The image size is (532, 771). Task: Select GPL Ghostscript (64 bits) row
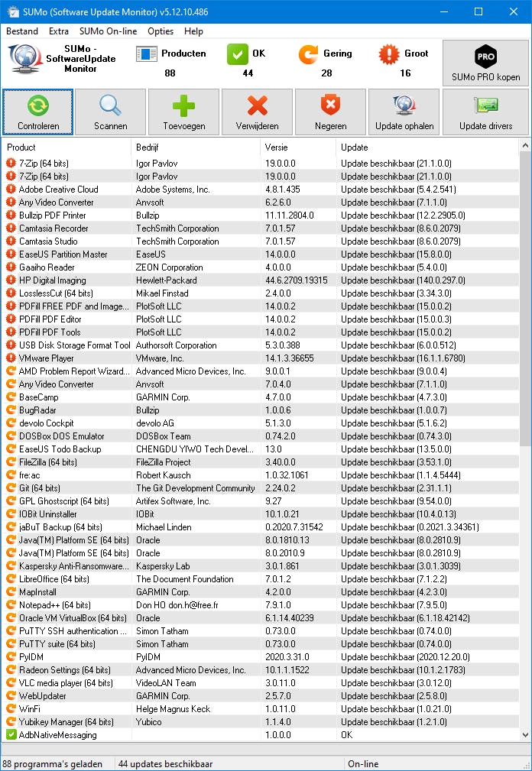tap(260, 501)
